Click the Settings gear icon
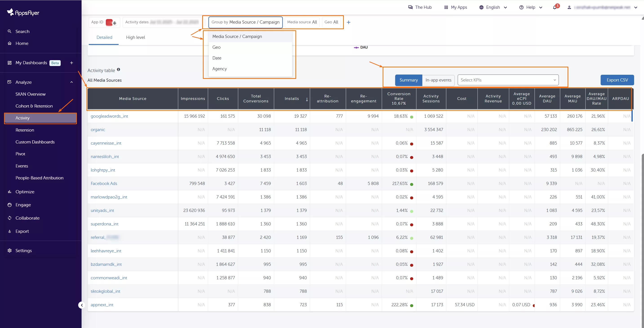The image size is (644, 328). pos(9,250)
